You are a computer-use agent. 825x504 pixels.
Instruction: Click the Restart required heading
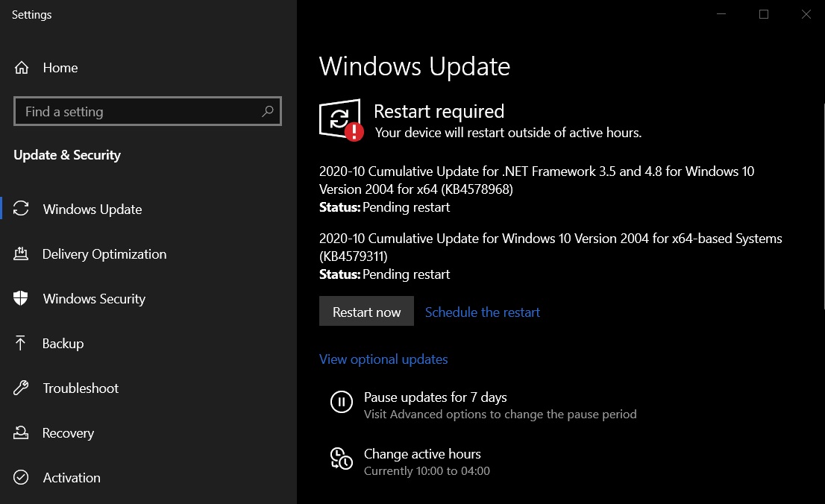tap(439, 112)
